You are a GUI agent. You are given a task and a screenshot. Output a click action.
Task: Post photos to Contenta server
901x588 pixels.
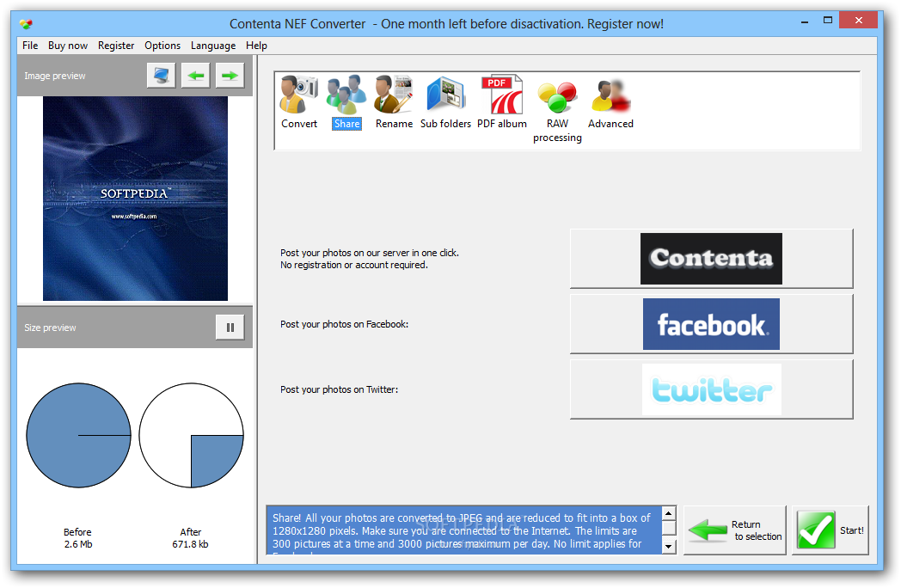[x=711, y=259]
